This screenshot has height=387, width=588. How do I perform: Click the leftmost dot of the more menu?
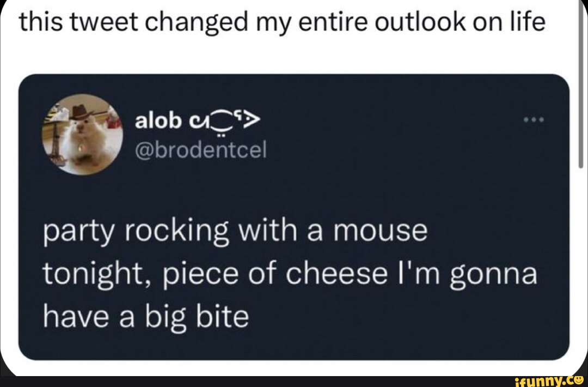[526, 119]
